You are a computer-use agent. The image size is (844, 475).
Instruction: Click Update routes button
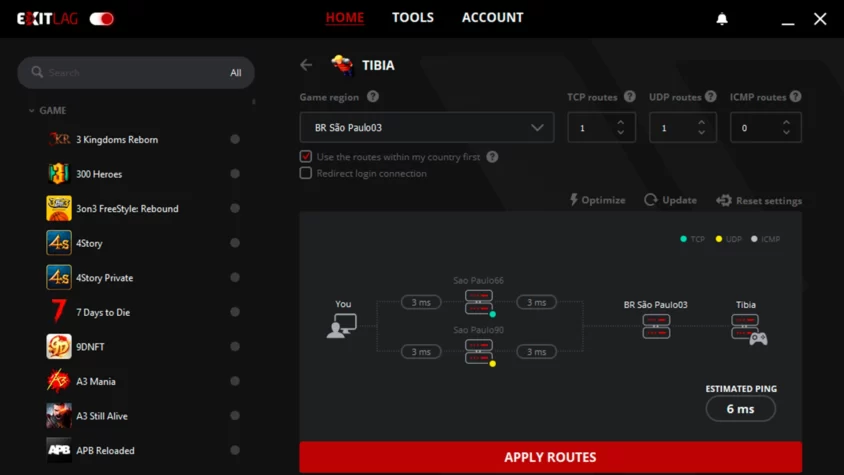click(670, 200)
